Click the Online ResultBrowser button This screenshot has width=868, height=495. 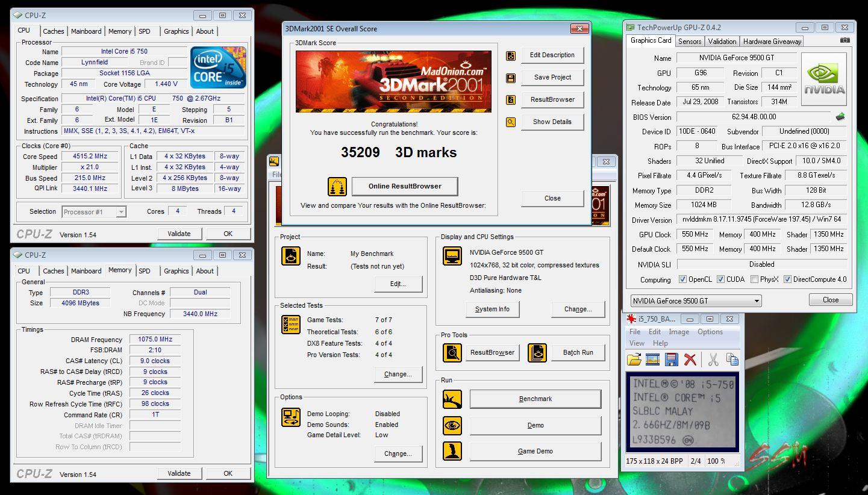[x=405, y=186]
